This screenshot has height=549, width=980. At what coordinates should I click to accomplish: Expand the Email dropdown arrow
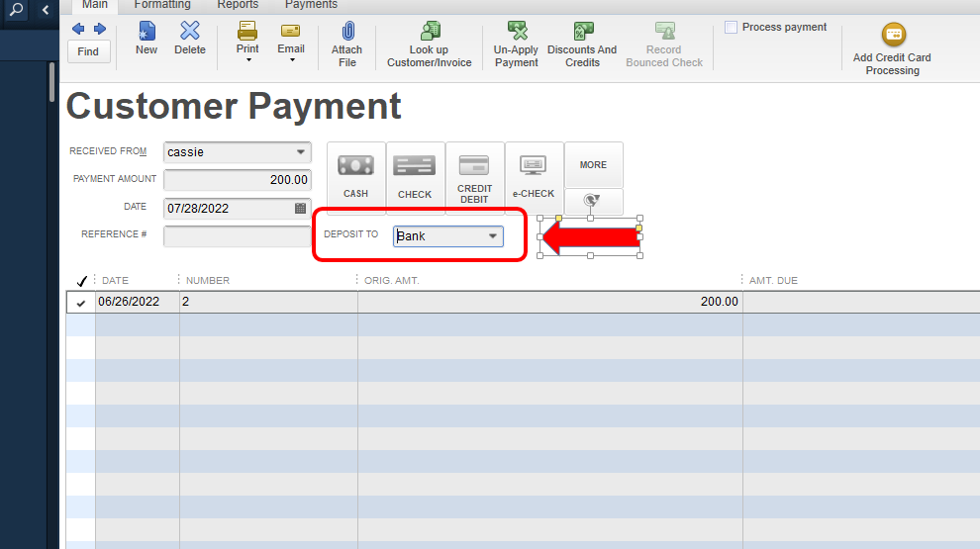click(292, 60)
